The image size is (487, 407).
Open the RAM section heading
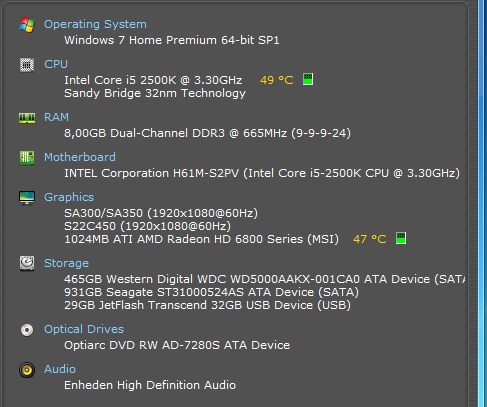point(56,117)
